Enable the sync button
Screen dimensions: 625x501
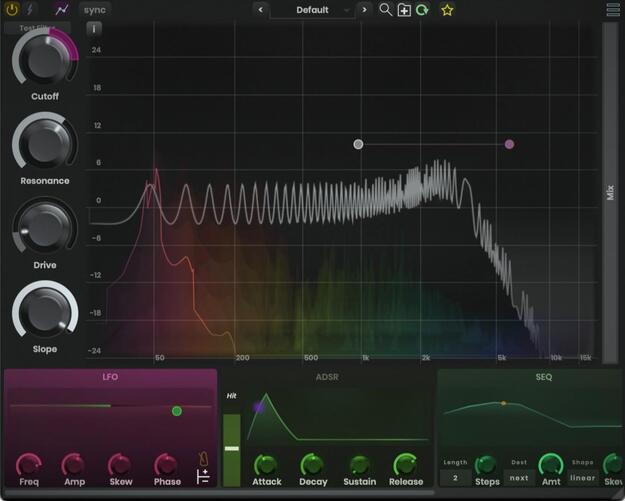(94, 10)
